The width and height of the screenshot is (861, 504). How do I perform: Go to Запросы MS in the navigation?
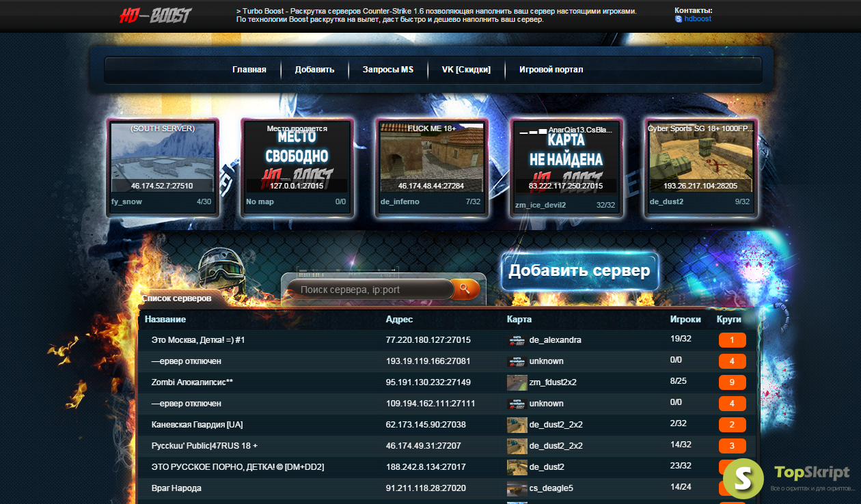[x=388, y=70]
